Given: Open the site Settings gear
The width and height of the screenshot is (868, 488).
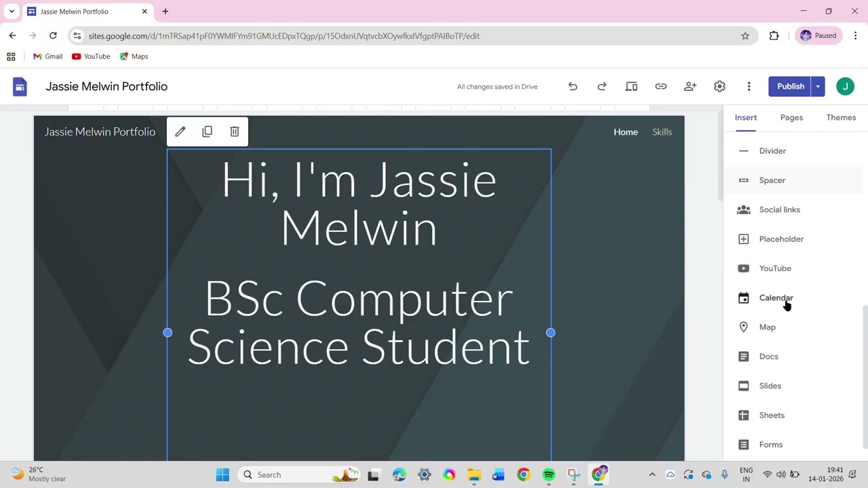Looking at the screenshot, I should 719,86.
